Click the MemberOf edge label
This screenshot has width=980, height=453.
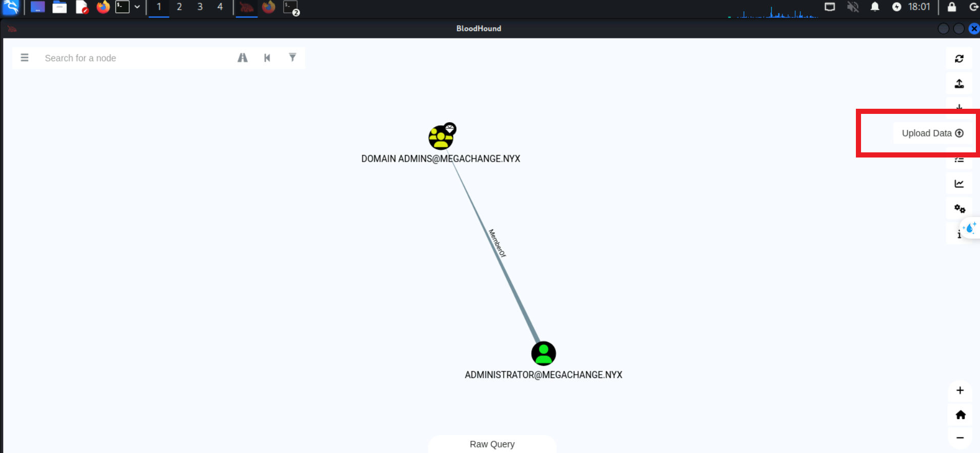(497, 243)
